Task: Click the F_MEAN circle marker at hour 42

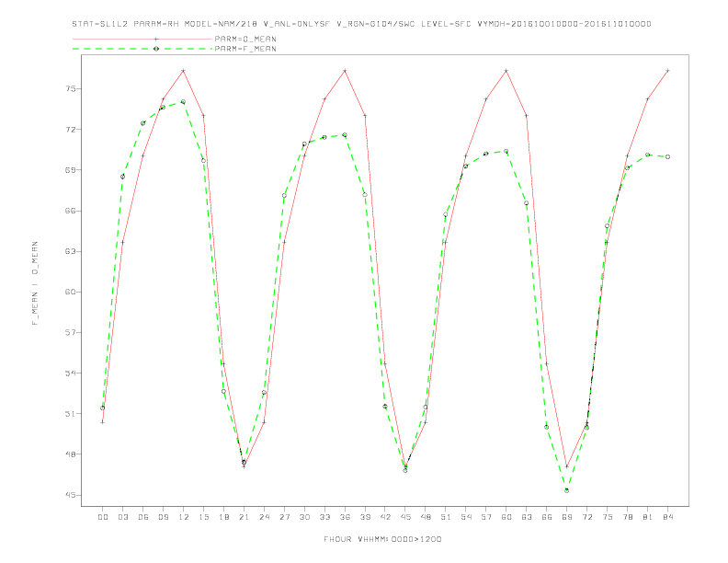Action: pyautogui.click(x=385, y=407)
